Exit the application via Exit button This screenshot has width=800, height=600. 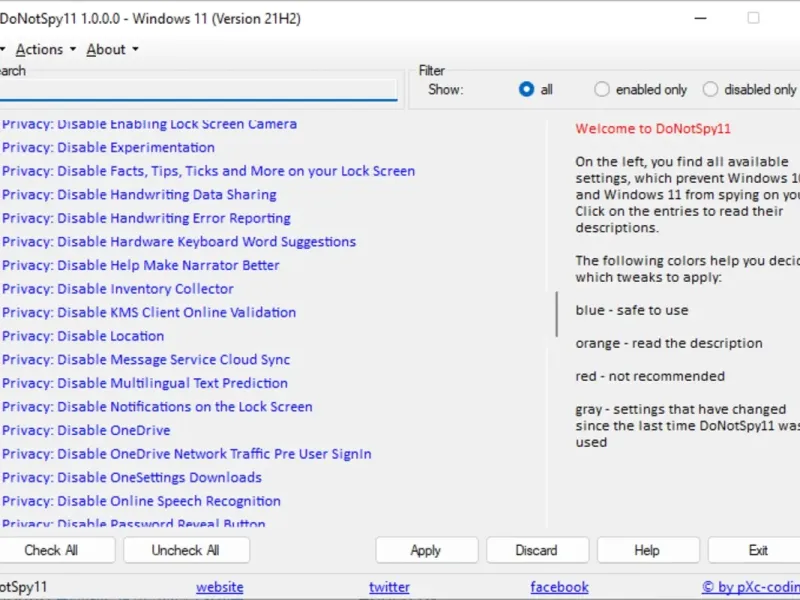(755, 550)
